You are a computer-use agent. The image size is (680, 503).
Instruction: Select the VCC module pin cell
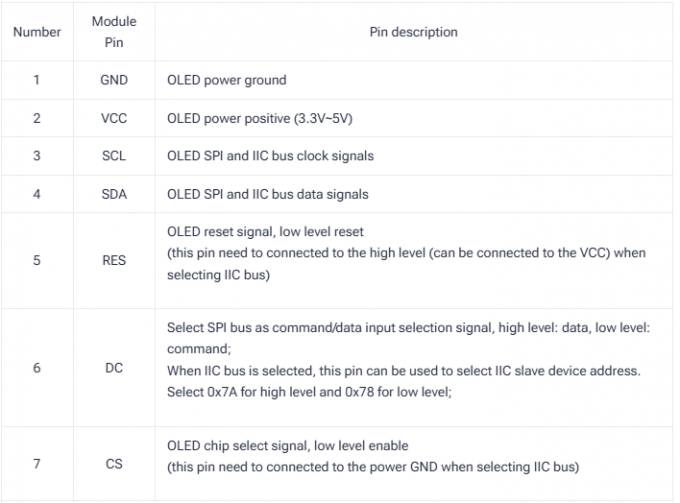pos(114,118)
